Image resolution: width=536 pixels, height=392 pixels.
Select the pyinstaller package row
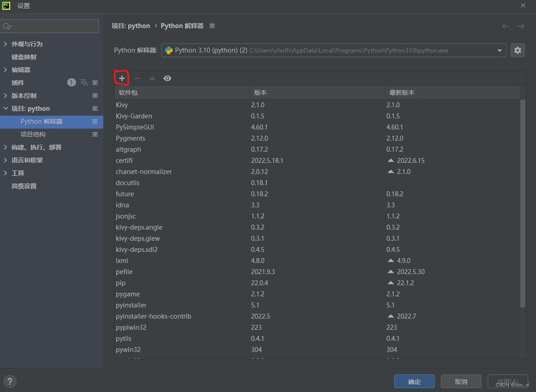tap(317, 305)
